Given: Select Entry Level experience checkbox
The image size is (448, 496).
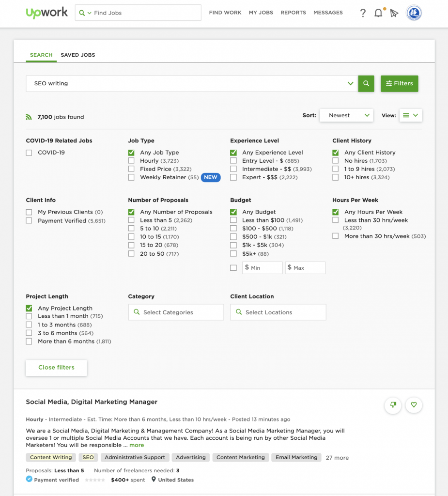Looking at the screenshot, I should tap(233, 161).
